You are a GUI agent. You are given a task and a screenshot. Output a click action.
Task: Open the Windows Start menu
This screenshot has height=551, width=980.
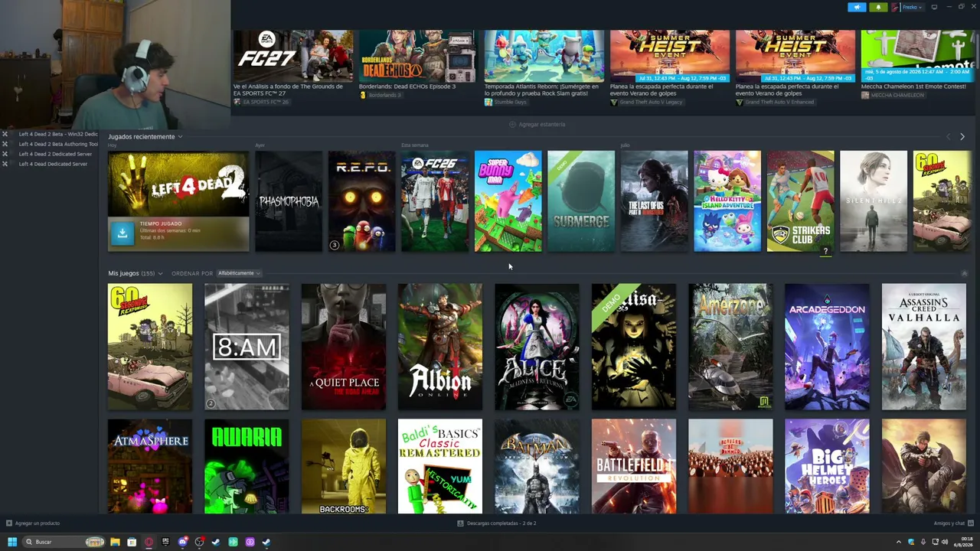(12, 542)
